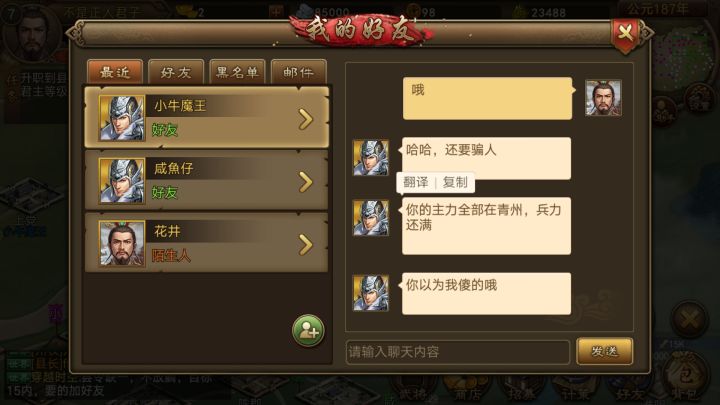The width and height of the screenshot is (720, 405).
Task: Open the 邮件 tab
Action: 298,72
